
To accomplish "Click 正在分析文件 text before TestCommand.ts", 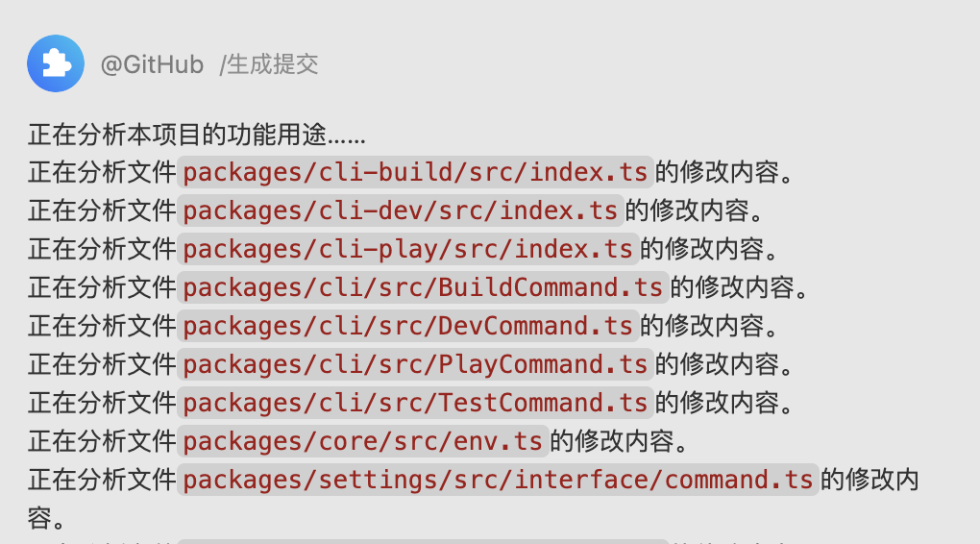I will tap(102, 403).
